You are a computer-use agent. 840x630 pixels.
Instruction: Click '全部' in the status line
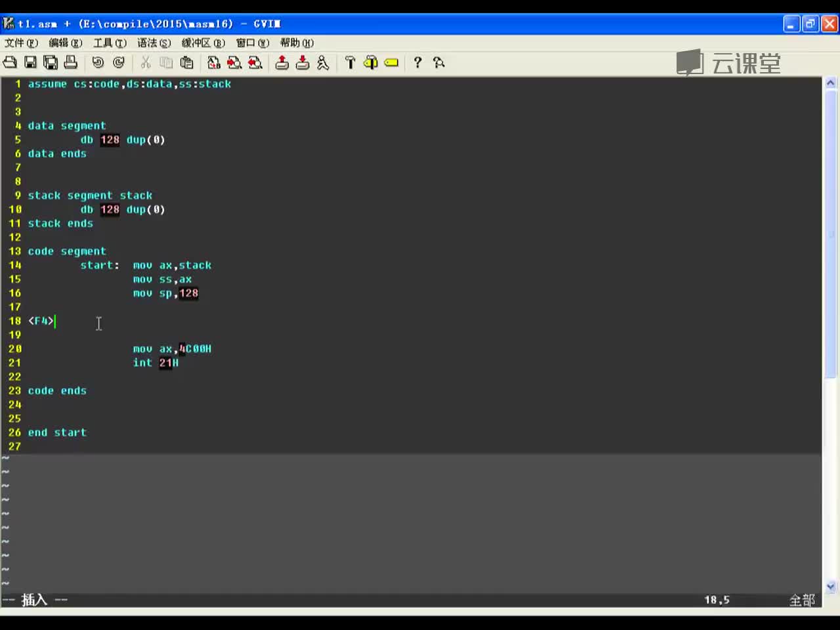(x=802, y=600)
